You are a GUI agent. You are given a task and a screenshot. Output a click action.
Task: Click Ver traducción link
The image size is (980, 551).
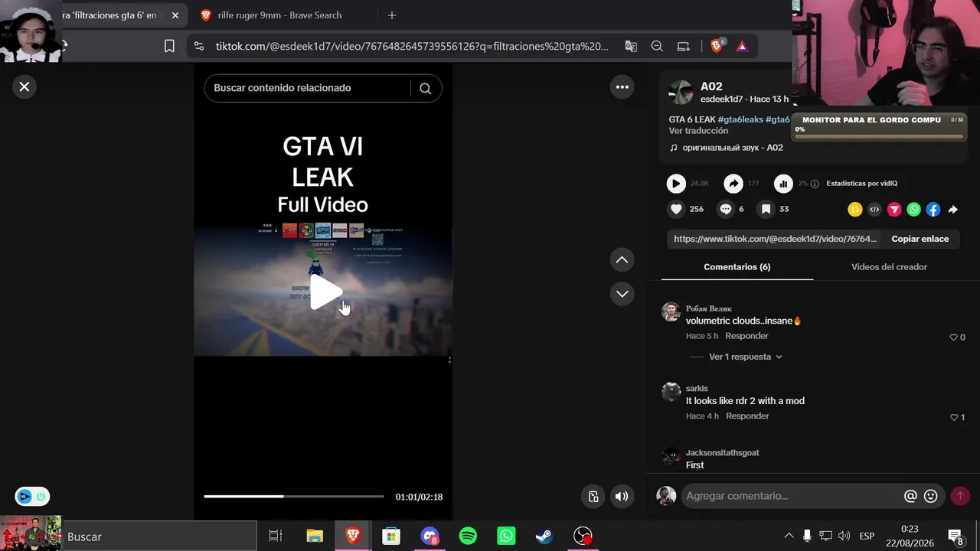coord(698,131)
